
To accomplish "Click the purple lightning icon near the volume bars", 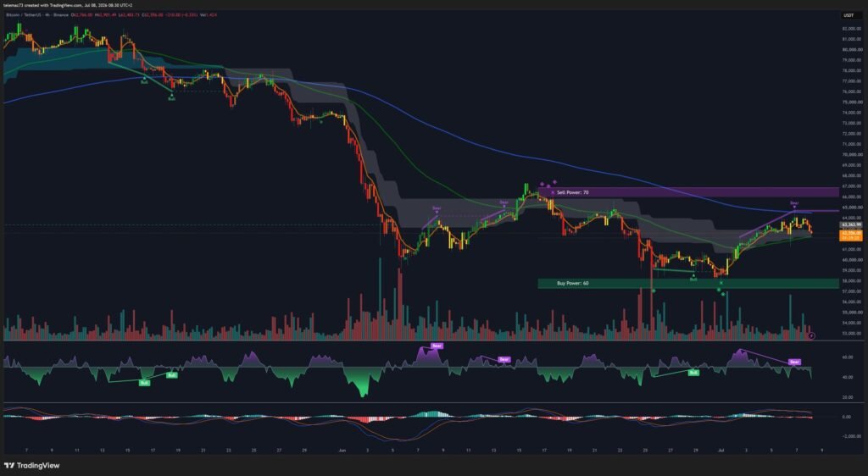I will pyautogui.click(x=811, y=335).
